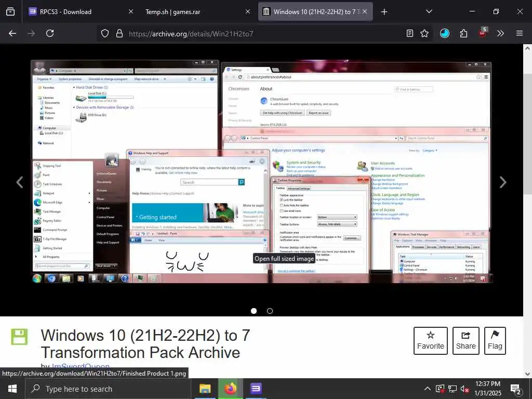Screen dimensions: 532x399
Task: Toggle reader view for this page
Action: click(x=410, y=33)
